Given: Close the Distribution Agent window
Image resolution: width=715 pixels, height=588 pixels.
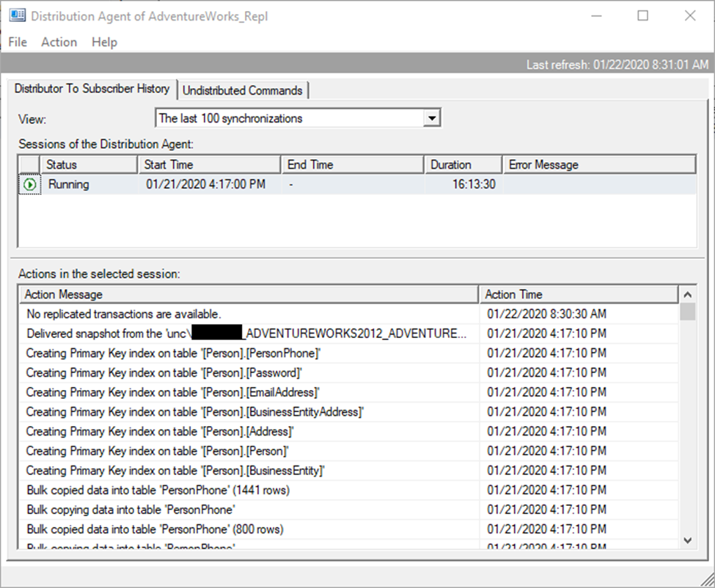Looking at the screenshot, I should pos(690,16).
